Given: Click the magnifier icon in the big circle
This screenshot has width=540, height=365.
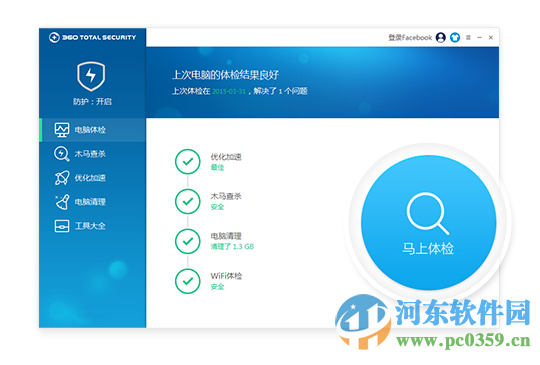Looking at the screenshot, I should (427, 213).
